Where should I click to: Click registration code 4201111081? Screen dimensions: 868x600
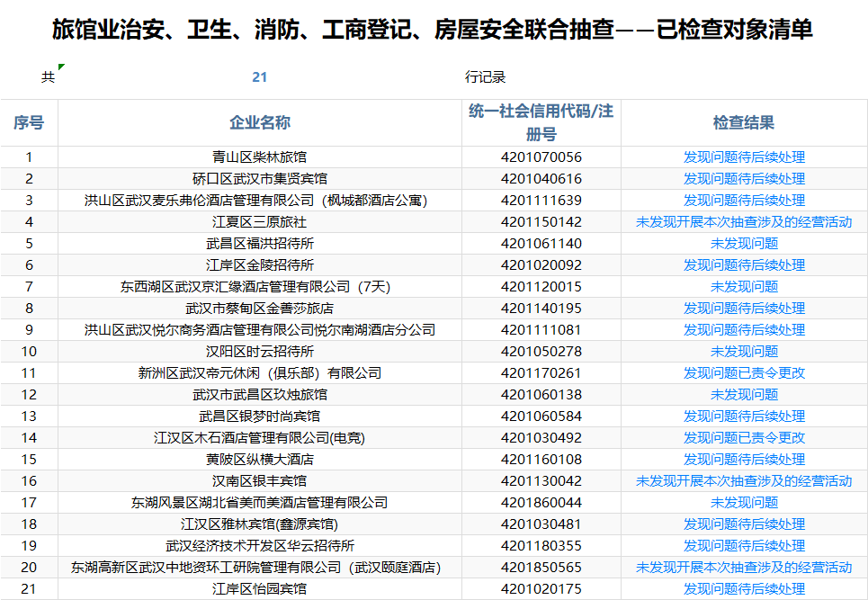pyautogui.click(x=541, y=330)
